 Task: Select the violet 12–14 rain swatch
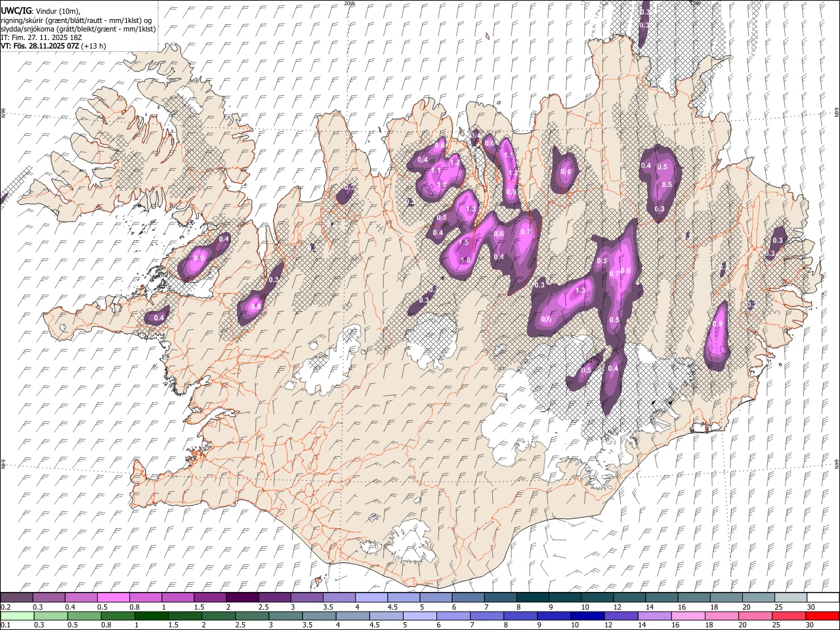click(621, 616)
